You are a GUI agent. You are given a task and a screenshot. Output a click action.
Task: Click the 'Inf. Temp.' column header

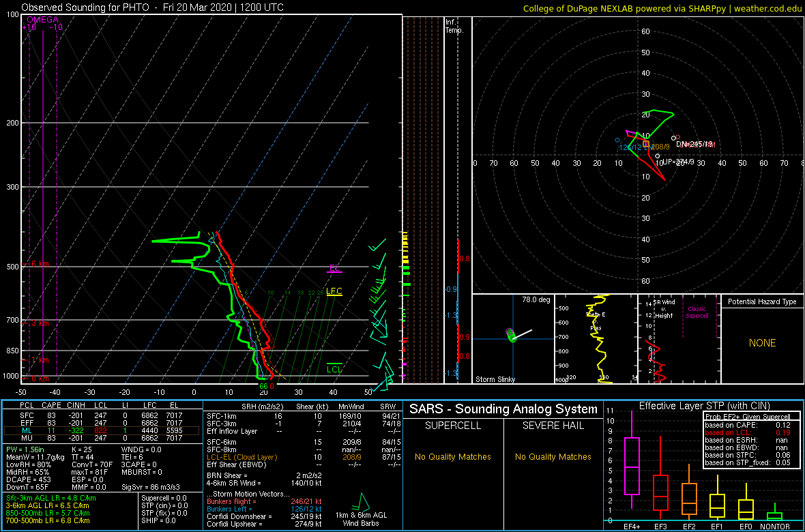(x=455, y=27)
